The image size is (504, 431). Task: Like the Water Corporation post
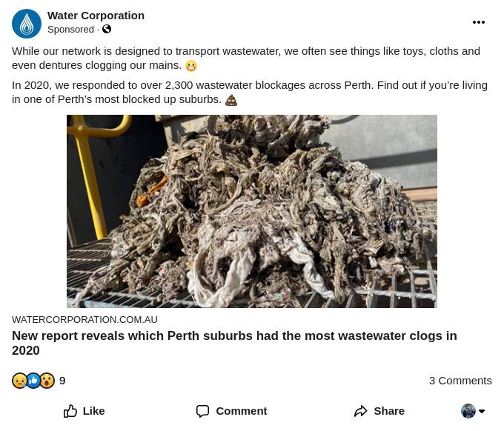click(84, 411)
